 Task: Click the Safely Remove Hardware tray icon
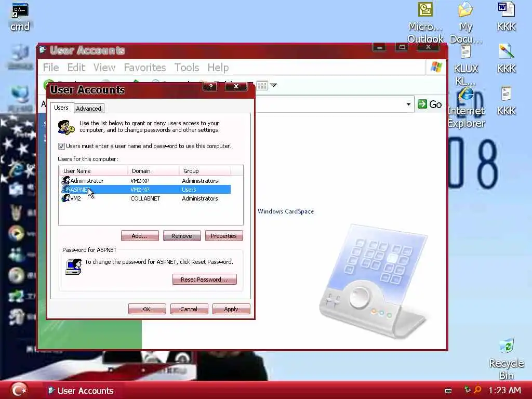coord(468,390)
